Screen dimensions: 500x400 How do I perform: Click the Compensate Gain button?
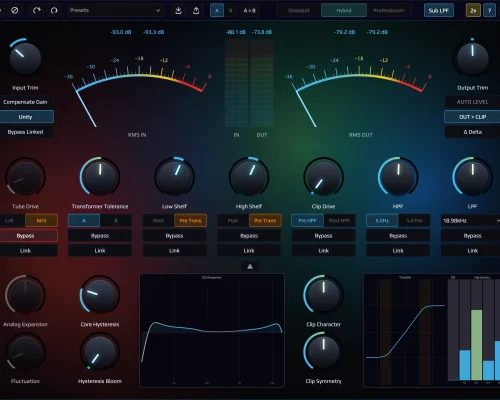tap(26, 102)
